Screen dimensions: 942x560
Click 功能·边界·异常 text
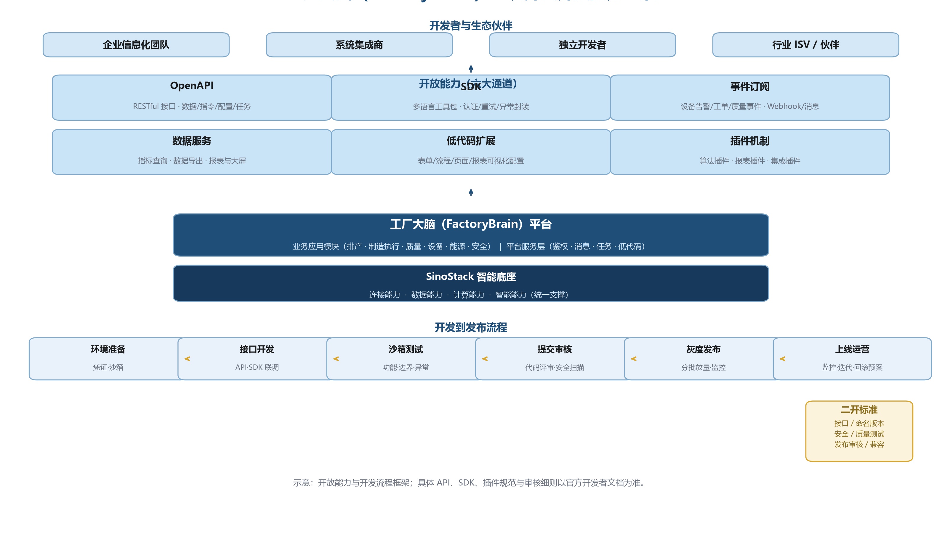(x=406, y=367)
